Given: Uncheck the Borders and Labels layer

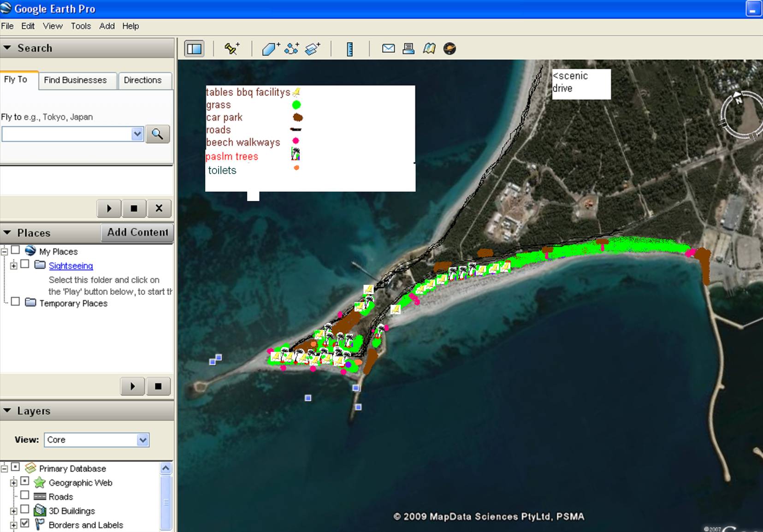Looking at the screenshot, I should pos(25,523).
